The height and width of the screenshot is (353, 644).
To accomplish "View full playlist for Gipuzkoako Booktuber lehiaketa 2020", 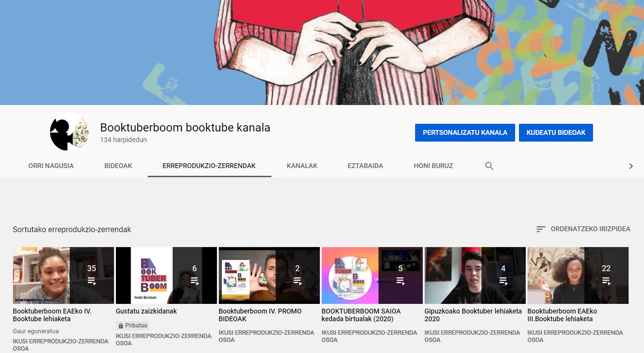I will coord(472,336).
